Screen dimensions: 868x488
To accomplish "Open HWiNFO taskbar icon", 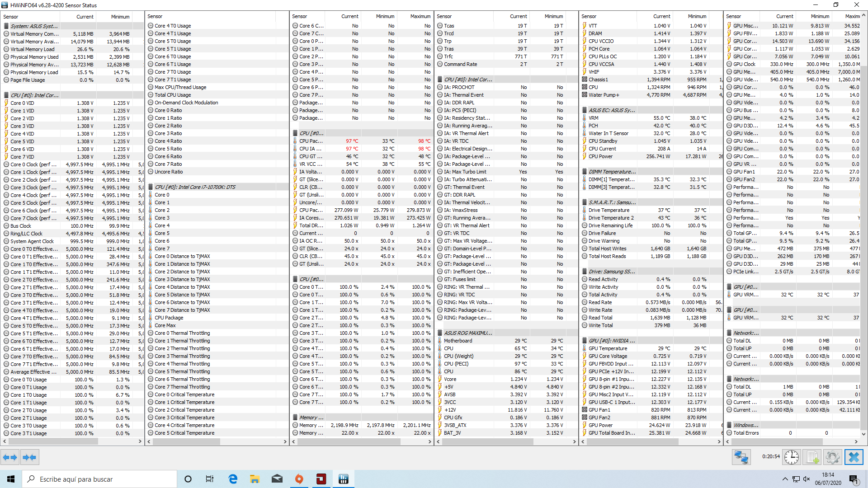I will (x=343, y=479).
